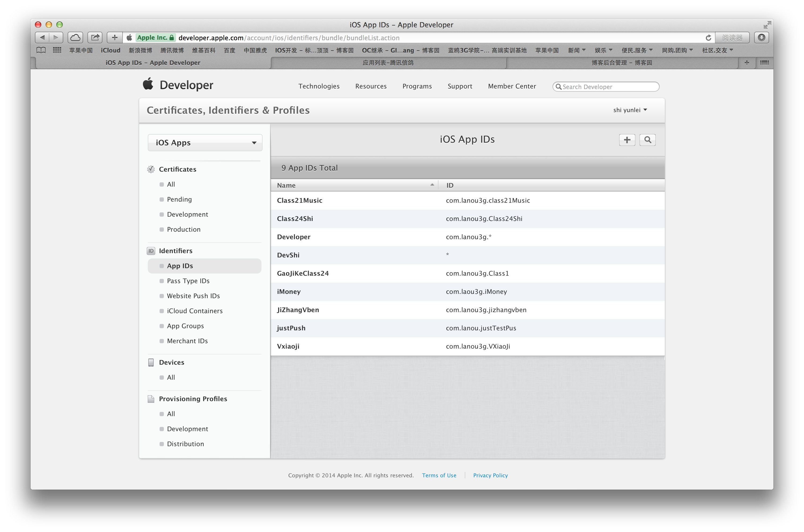Show all tabs icon in tab bar
Viewport: 804px width, 532px height.
point(764,63)
